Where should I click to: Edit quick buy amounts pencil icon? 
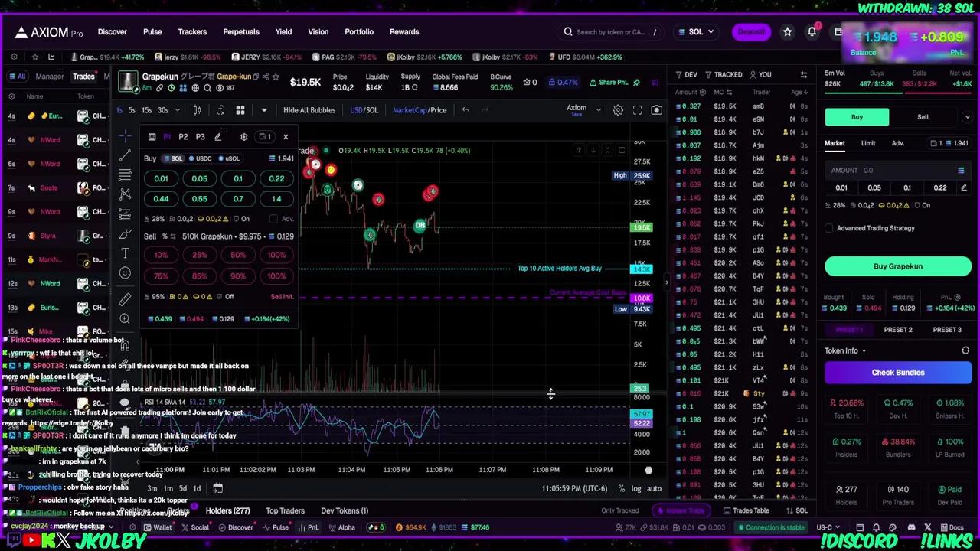(963, 187)
